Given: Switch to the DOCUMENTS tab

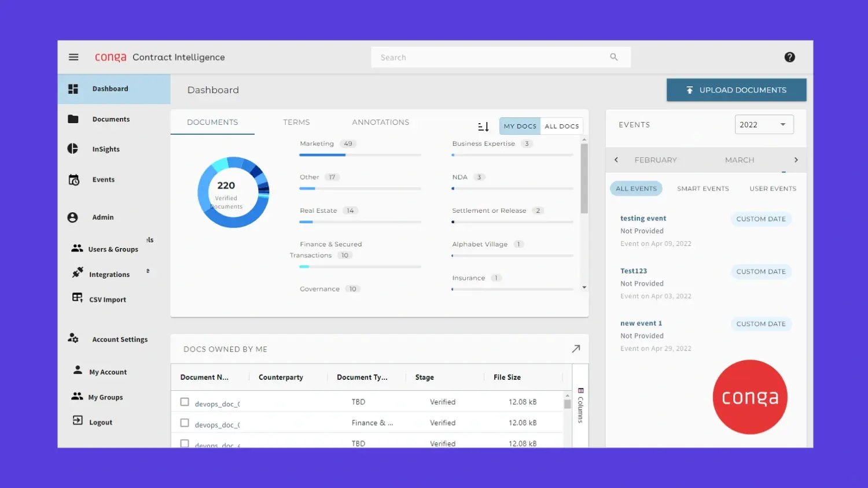Looking at the screenshot, I should (212, 123).
